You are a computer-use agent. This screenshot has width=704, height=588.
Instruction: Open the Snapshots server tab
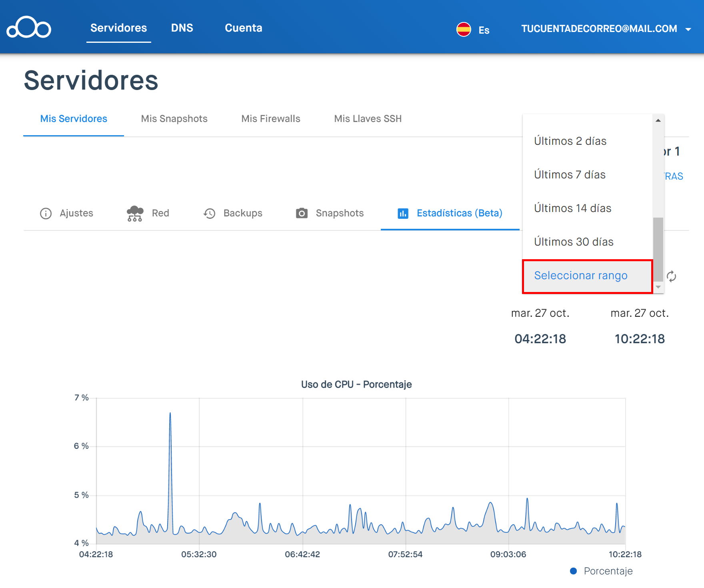pyautogui.click(x=330, y=213)
